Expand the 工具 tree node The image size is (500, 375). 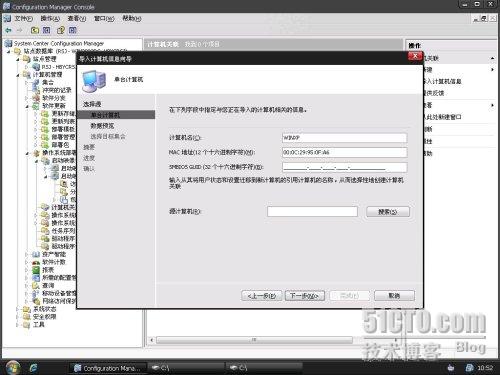tap(18, 325)
